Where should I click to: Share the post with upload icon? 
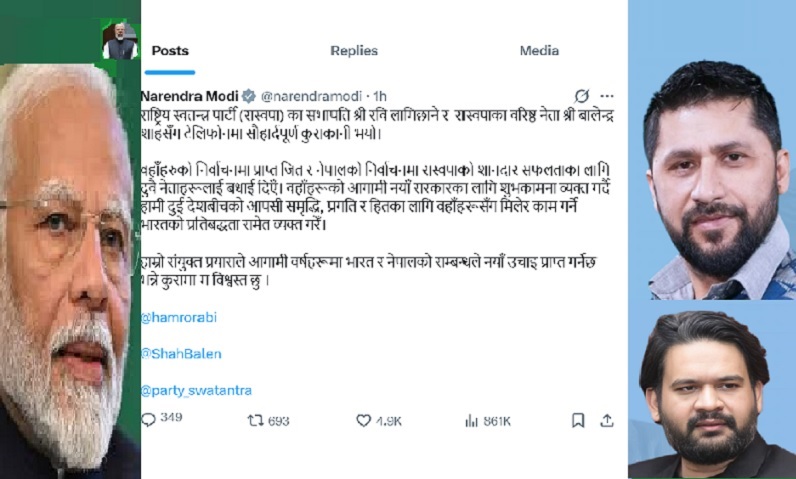(x=607, y=420)
